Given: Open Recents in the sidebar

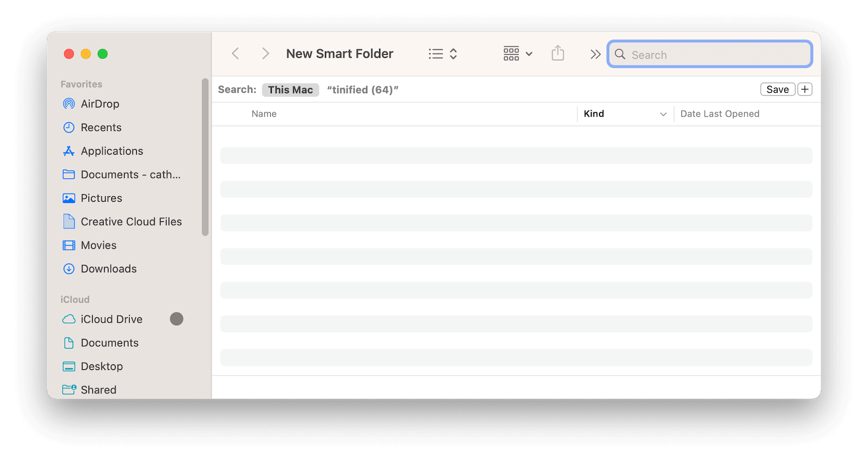Looking at the screenshot, I should coord(101,127).
